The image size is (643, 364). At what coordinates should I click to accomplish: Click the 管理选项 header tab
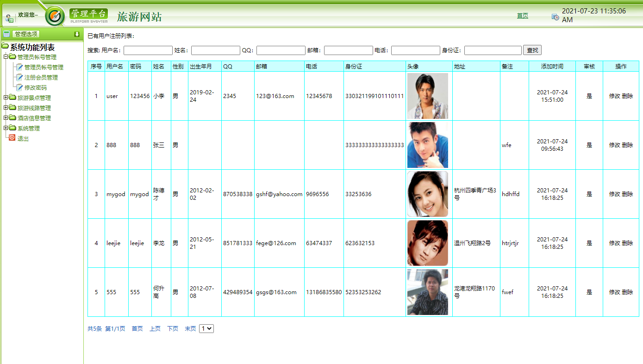pos(25,33)
